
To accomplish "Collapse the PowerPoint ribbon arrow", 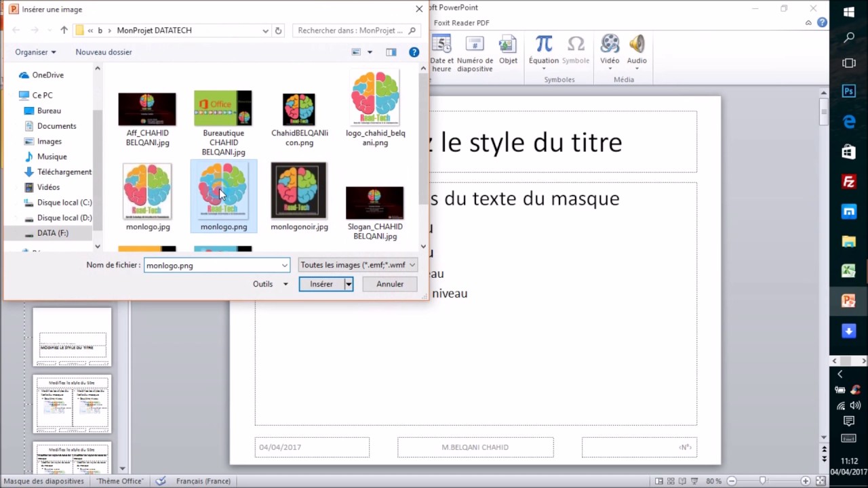I will pyautogui.click(x=808, y=23).
